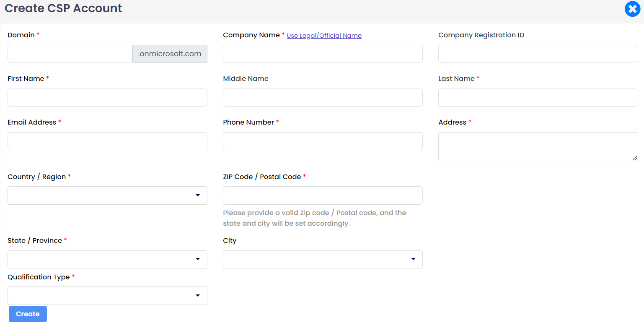Image resolution: width=644 pixels, height=323 pixels.
Task: Open the City dropdown list
Action: pyautogui.click(x=323, y=259)
